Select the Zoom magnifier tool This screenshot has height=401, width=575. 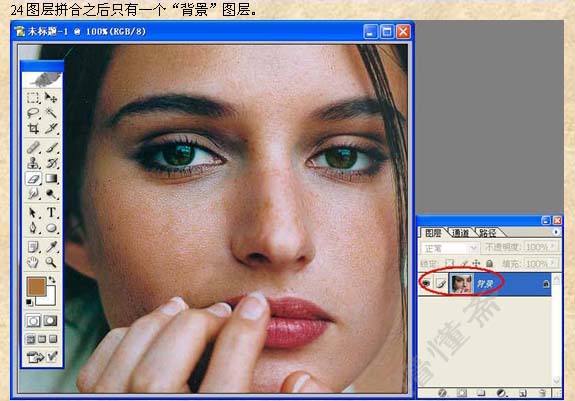pyautogui.click(x=51, y=262)
